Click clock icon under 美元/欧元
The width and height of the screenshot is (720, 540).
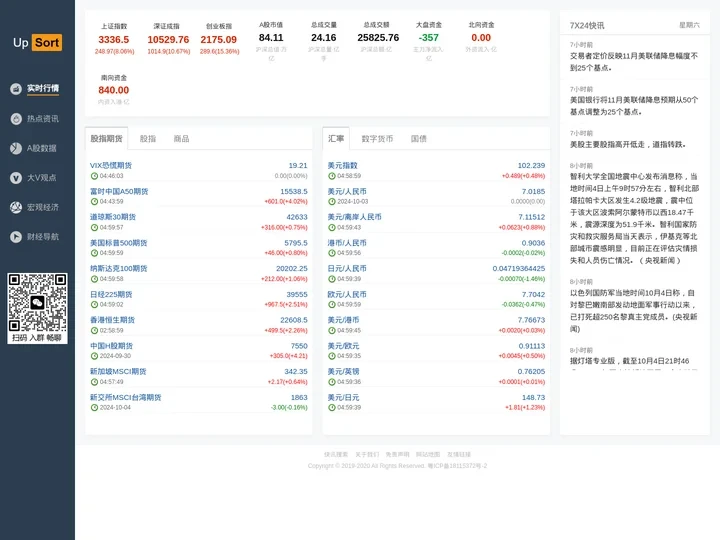tap(332, 356)
